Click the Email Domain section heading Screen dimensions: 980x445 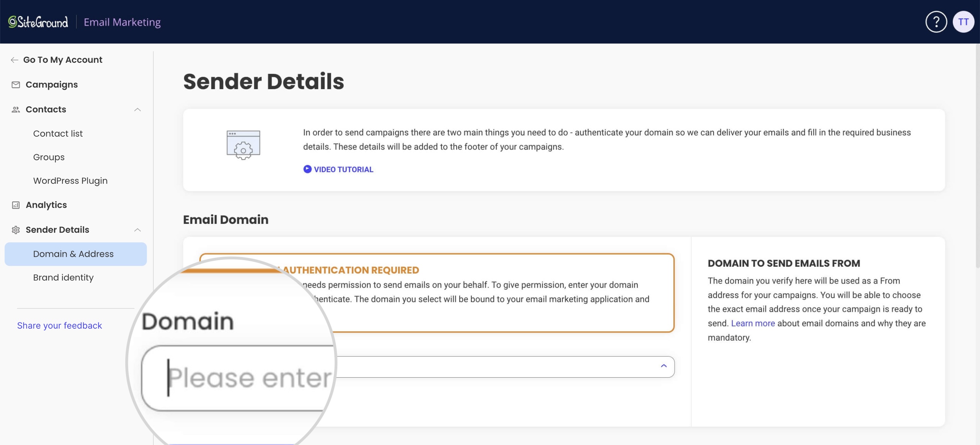(226, 220)
